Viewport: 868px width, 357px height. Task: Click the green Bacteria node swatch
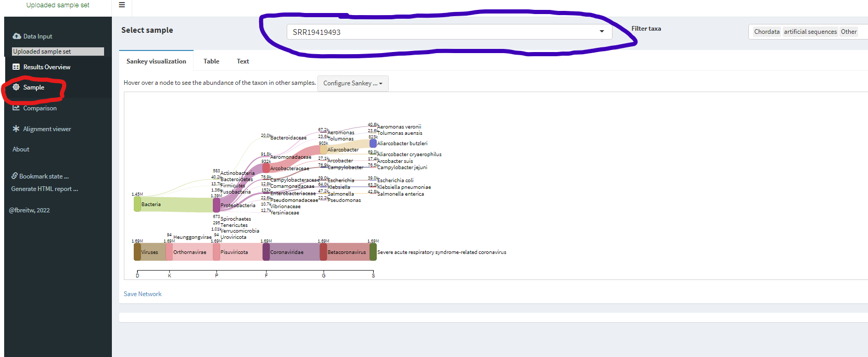pyautogui.click(x=137, y=204)
